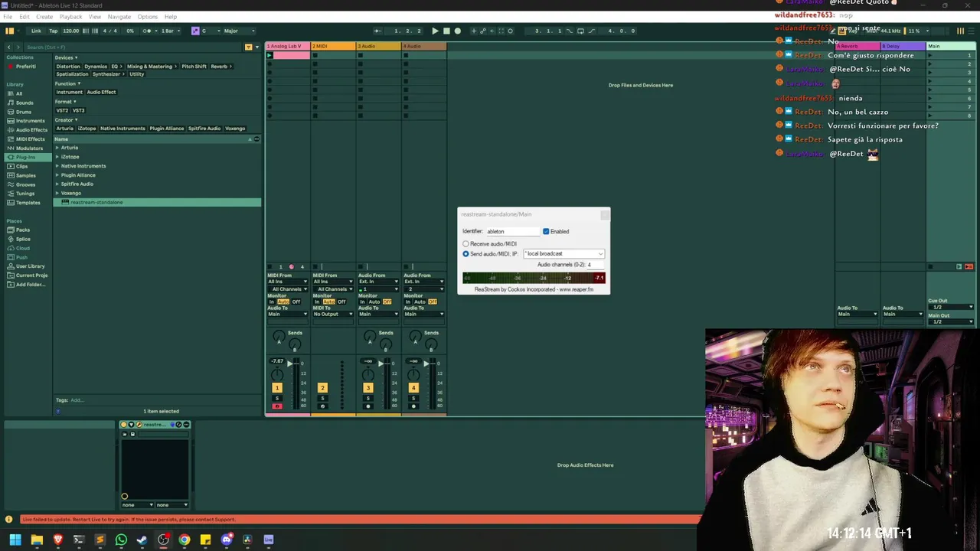The height and width of the screenshot is (551, 980).
Task: Filter by VST3 format tag
Action: pos(78,111)
